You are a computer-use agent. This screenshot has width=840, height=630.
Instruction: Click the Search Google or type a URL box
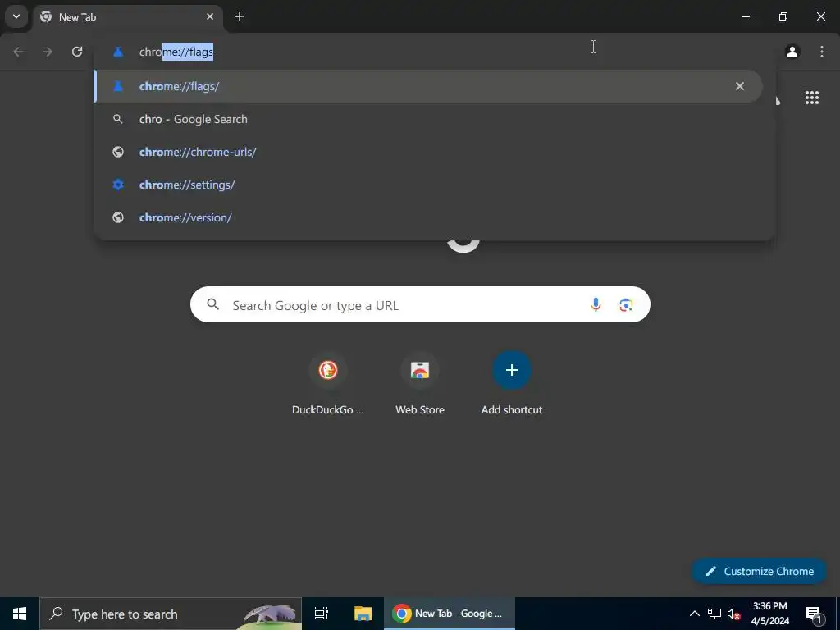coord(420,304)
